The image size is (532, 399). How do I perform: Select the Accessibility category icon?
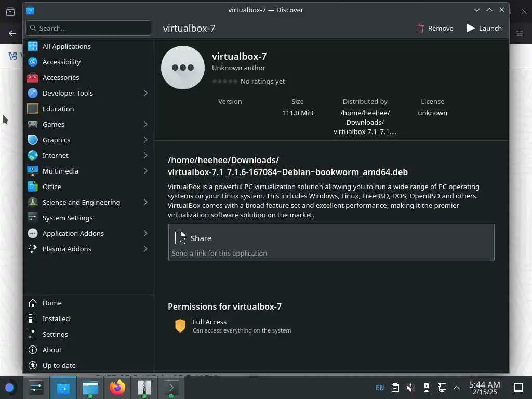[x=33, y=62]
